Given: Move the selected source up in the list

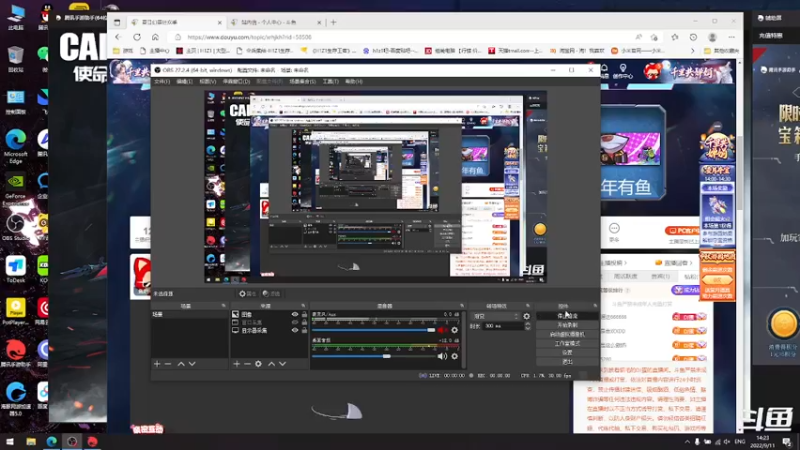Looking at the screenshot, I should pos(271,364).
